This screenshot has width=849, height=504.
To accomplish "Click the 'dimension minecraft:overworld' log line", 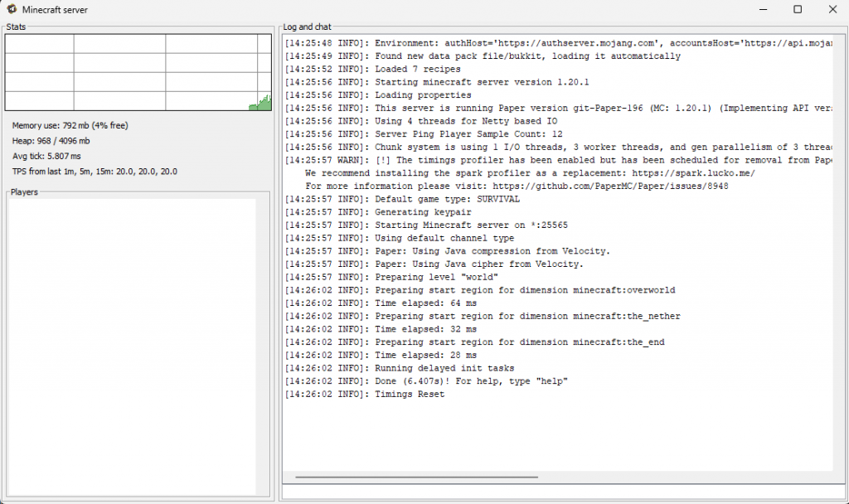I will pyautogui.click(x=480, y=290).
